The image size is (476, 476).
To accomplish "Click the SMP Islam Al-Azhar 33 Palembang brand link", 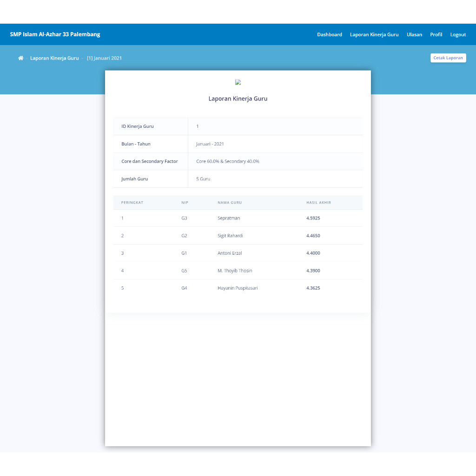I will tap(55, 34).
